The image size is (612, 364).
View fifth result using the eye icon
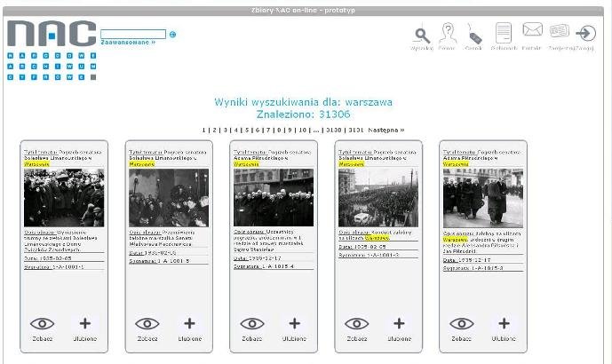462,324
